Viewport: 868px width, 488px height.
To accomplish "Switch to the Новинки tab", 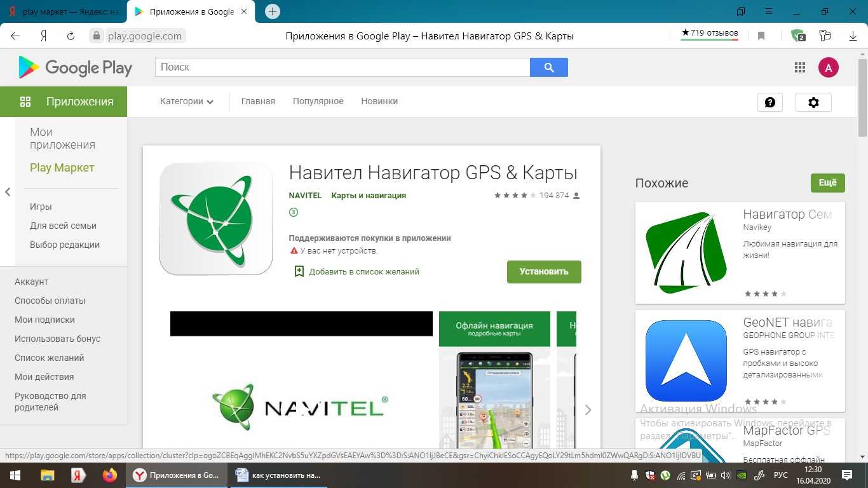I will coord(379,101).
